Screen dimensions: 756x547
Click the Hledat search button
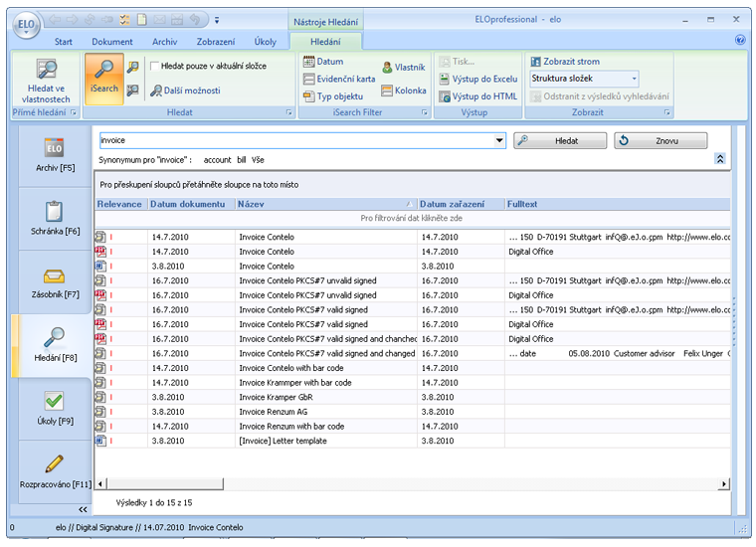coord(560,140)
